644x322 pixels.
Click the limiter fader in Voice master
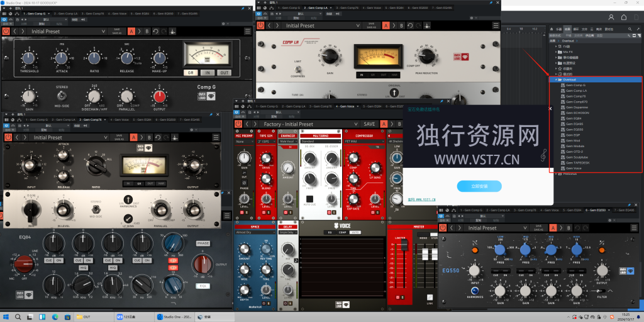[x=404, y=245]
